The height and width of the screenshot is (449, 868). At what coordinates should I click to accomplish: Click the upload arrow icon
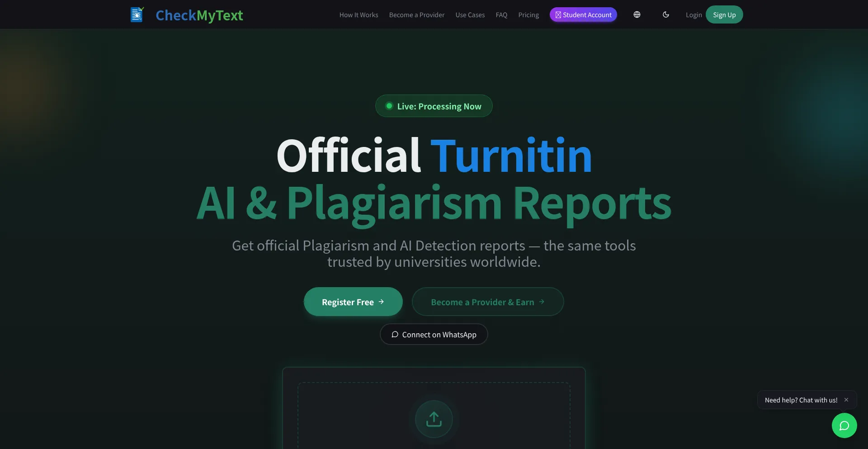434,419
